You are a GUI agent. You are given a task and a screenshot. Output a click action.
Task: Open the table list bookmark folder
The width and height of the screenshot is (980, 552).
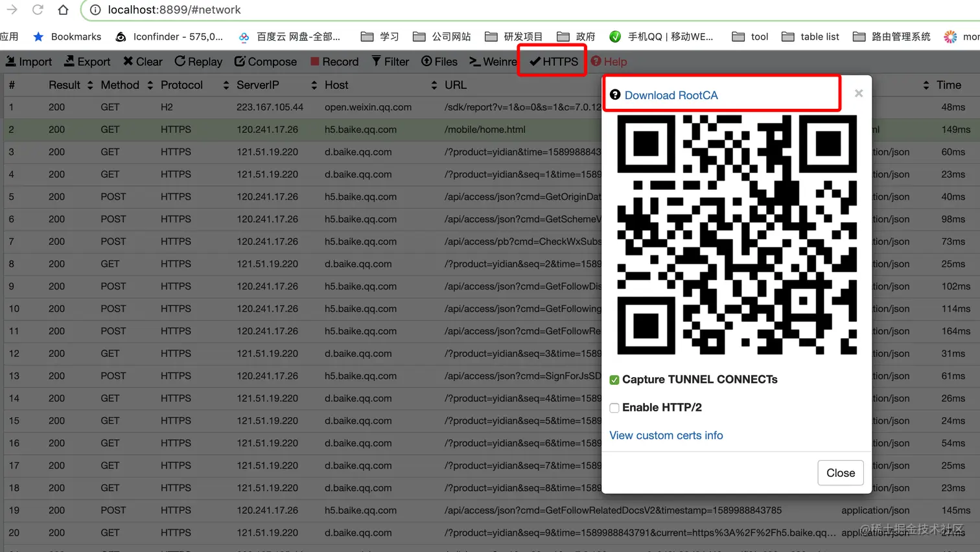(810, 37)
